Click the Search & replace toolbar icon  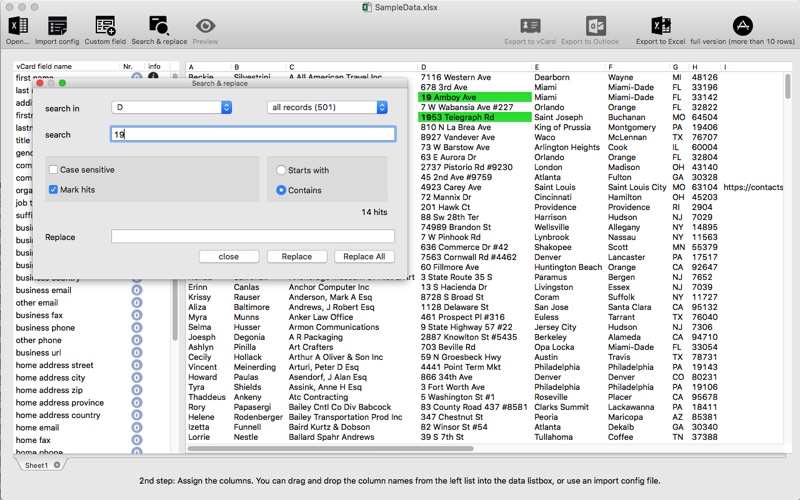(x=159, y=26)
